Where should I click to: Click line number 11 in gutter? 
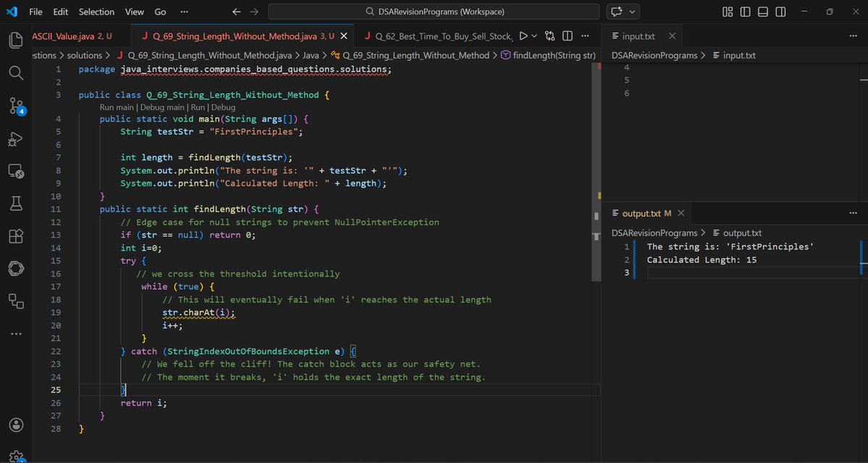click(x=55, y=209)
